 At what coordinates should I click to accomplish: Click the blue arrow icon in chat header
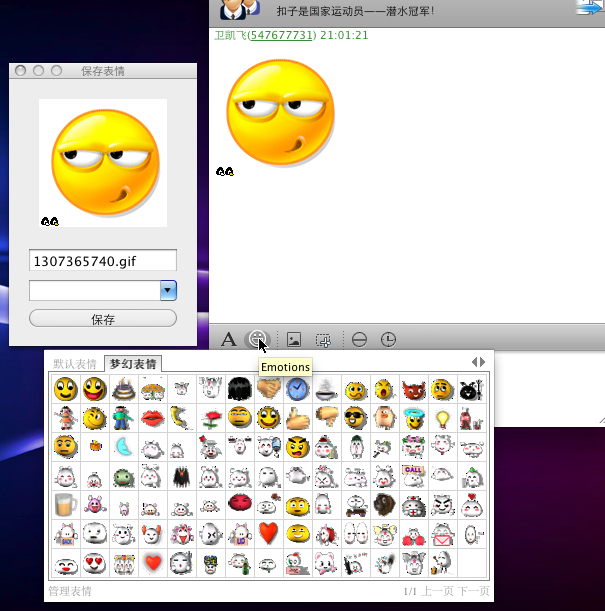coord(590,7)
